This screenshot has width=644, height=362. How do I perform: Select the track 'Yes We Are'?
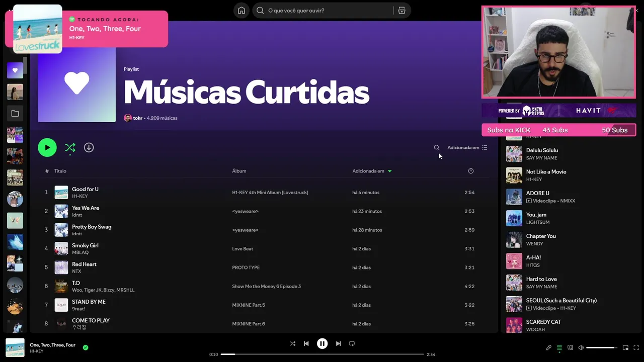[86, 208]
